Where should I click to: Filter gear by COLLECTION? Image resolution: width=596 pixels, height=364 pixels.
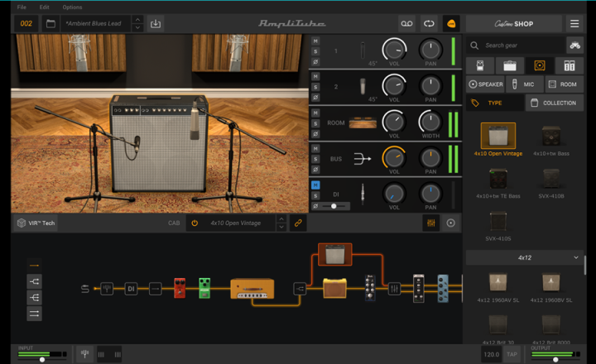(554, 103)
